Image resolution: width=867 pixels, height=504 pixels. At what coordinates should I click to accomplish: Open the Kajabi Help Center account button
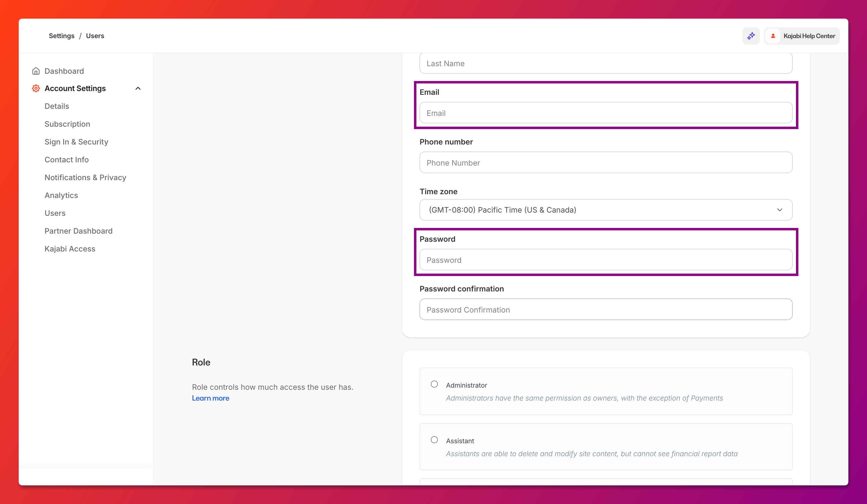(802, 36)
